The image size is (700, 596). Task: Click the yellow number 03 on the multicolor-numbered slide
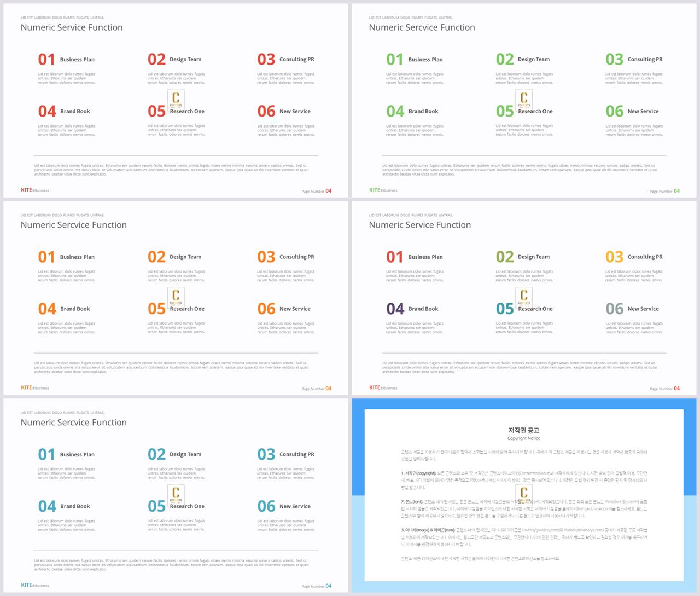pyautogui.click(x=614, y=257)
